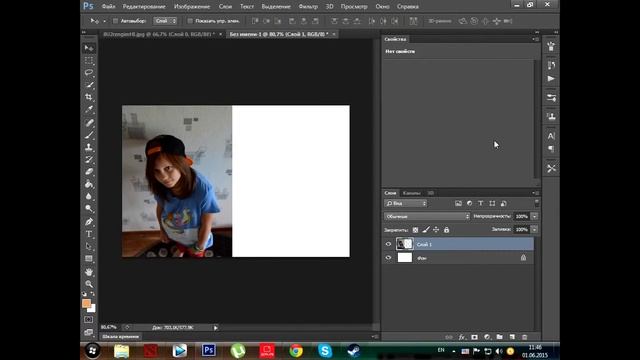The width and height of the screenshot is (640, 360).
Task: Open the layer filter Вид dropdown
Action: (x=406, y=203)
